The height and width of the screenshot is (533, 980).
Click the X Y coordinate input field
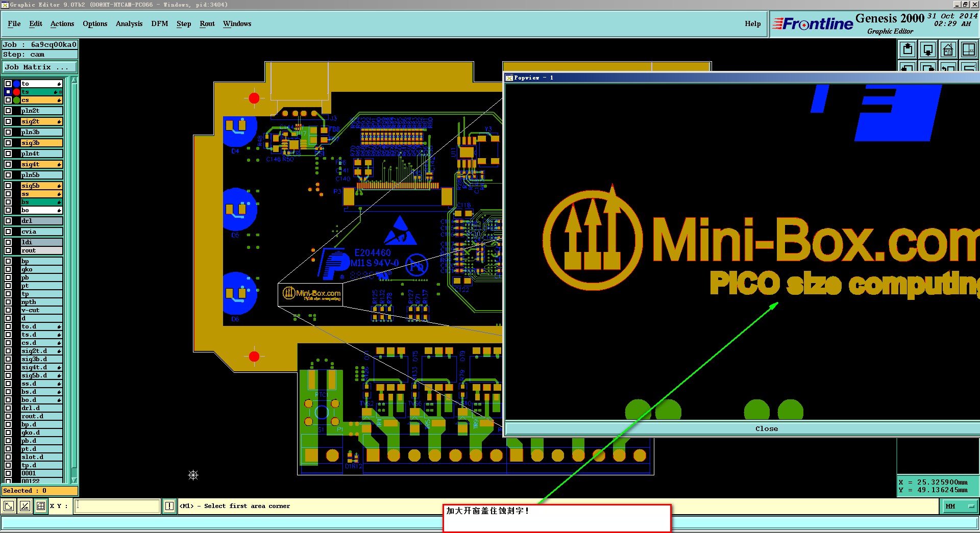click(117, 506)
